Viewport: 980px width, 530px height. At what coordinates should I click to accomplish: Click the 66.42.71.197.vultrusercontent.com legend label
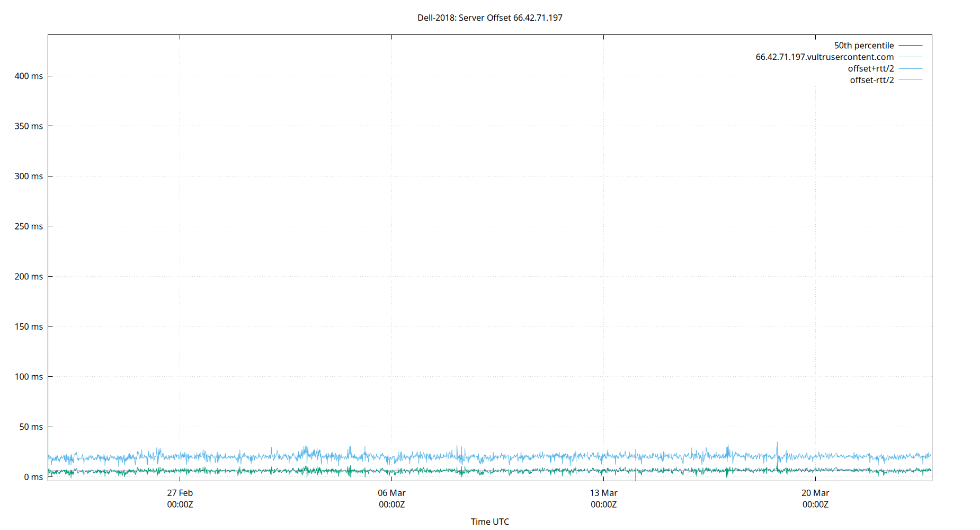[824, 57]
